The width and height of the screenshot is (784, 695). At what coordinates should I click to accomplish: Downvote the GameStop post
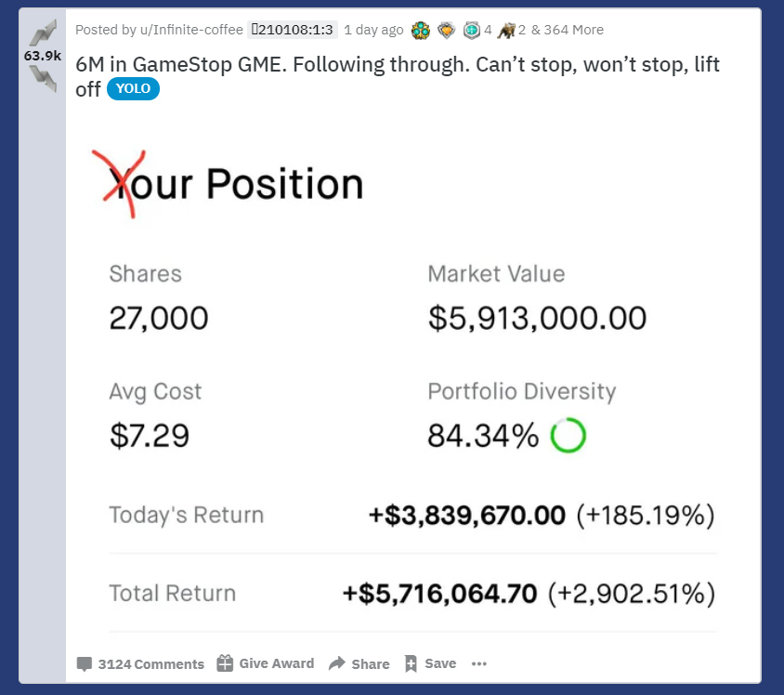pyautogui.click(x=43, y=78)
